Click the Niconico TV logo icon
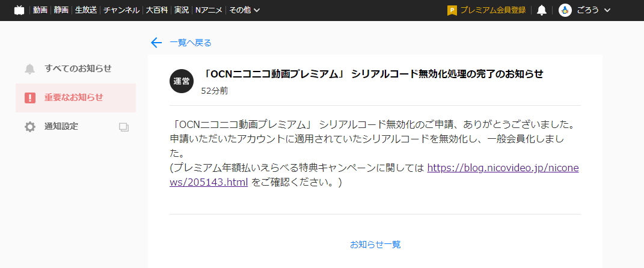The image size is (644, 268). pos(19,10)
